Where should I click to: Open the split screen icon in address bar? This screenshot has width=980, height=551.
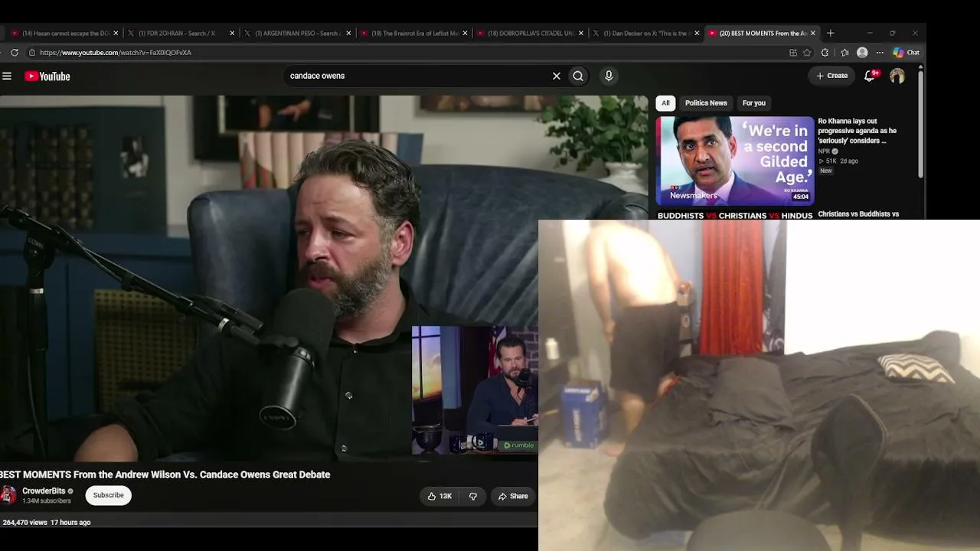(x=793, y=53)
